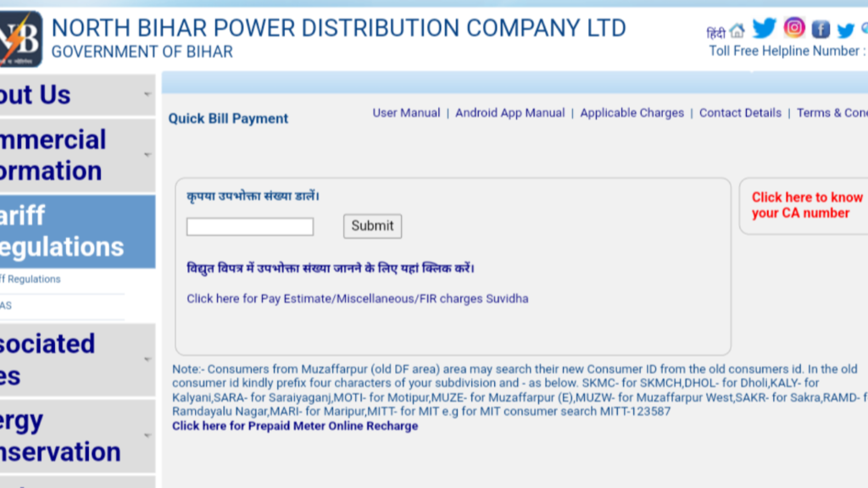Viewport: 868px width, 488px height.
Task: Open the Prepaid Meter Online Recharge link
Action: pos(295,426)
